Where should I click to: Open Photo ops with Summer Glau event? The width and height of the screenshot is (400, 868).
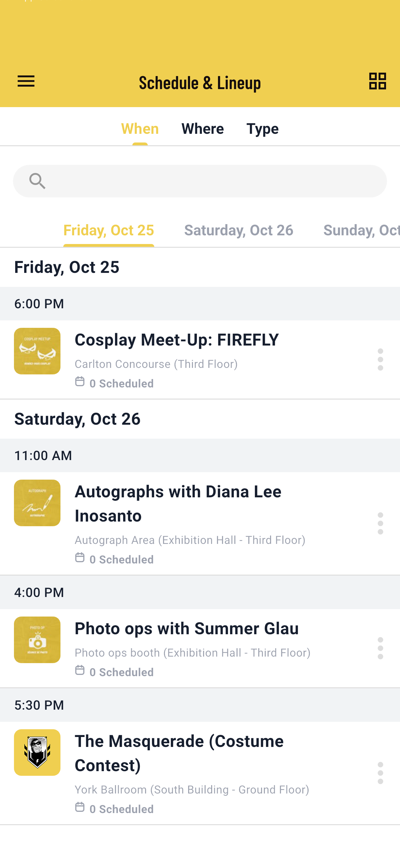pyautogui.click(x=187, y=628)
